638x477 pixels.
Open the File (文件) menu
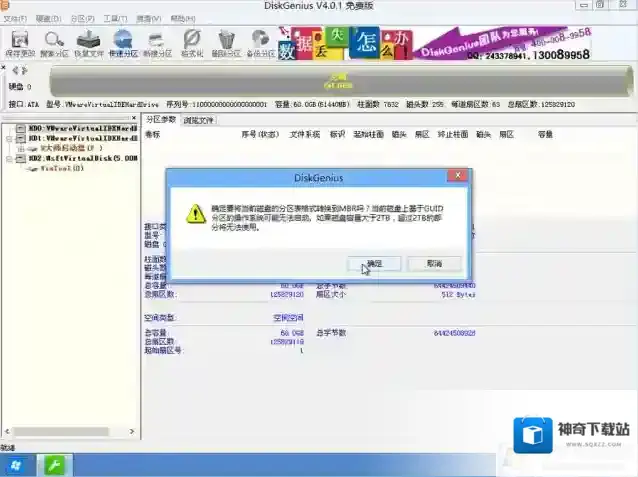(16, 19)
